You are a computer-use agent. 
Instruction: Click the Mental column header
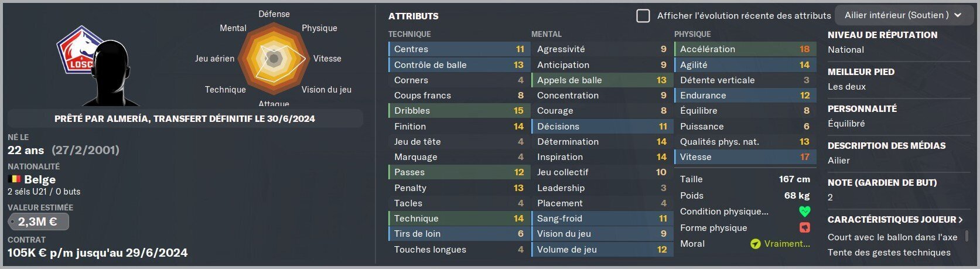(x=547, y=35)
